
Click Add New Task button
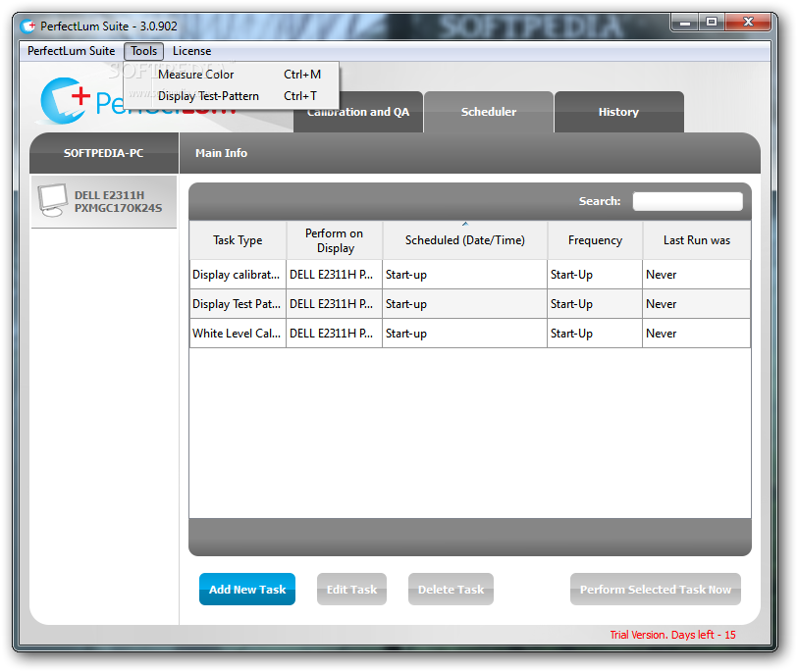[247, 589]
